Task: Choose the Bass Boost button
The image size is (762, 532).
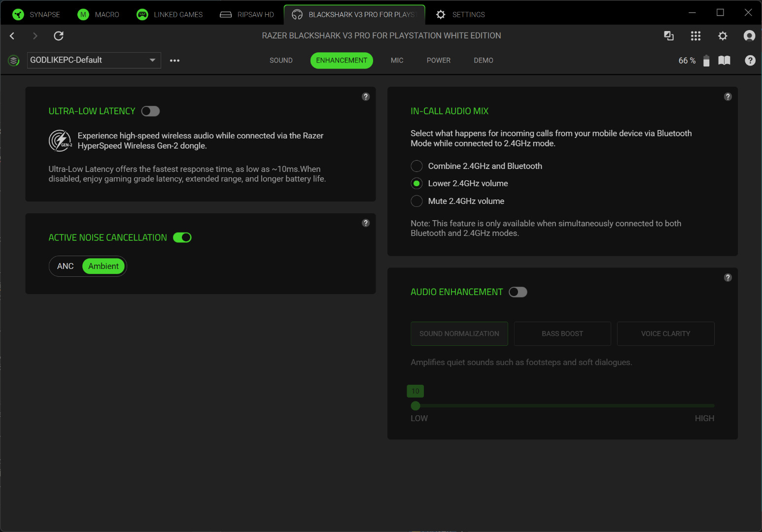Action: point(562,334)
